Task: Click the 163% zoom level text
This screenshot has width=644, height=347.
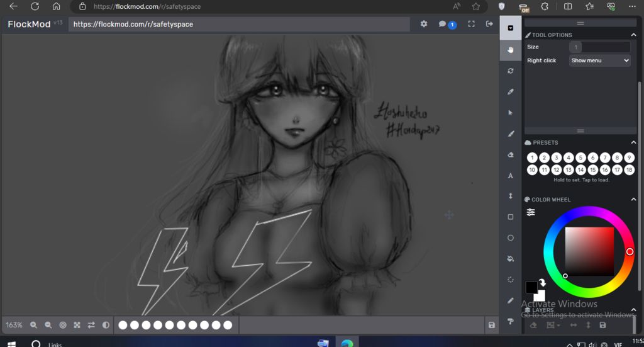Action: click(x=14, y=325)
